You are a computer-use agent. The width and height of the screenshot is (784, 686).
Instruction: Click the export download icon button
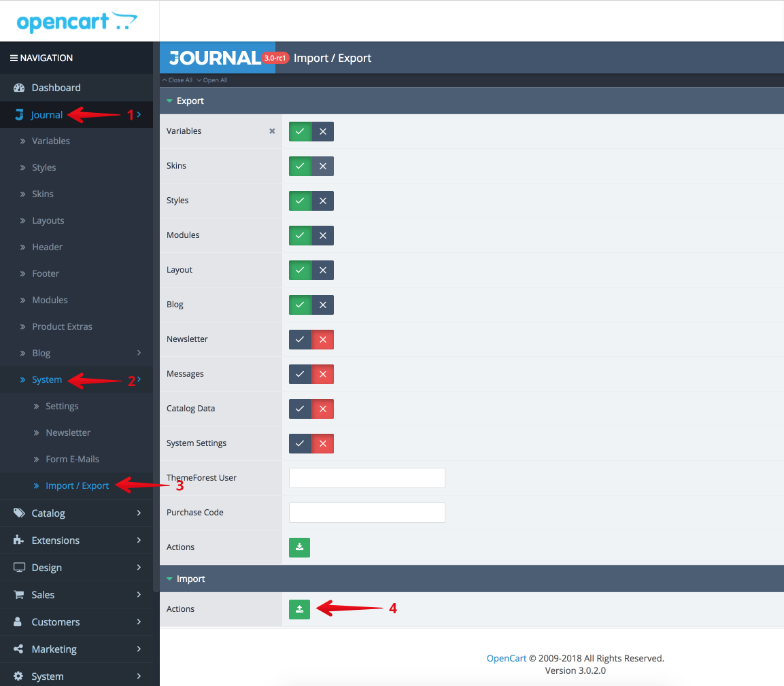click(x=299, y=547)
